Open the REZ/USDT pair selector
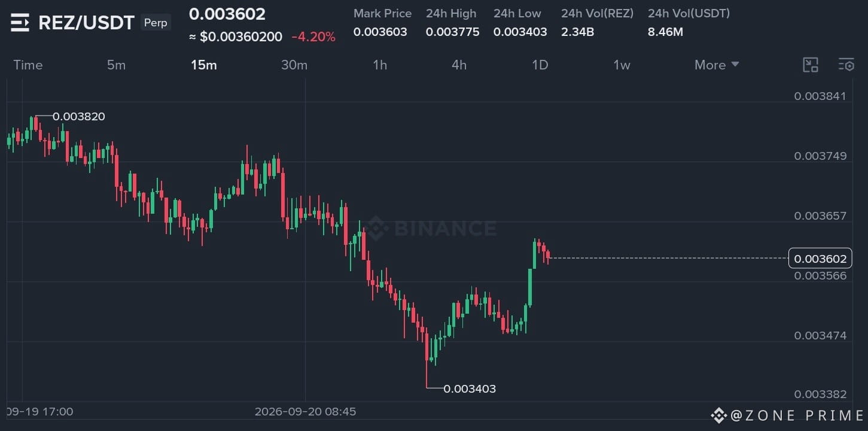The height and width of the screenshot is (431, 868). tap(86, 23)
